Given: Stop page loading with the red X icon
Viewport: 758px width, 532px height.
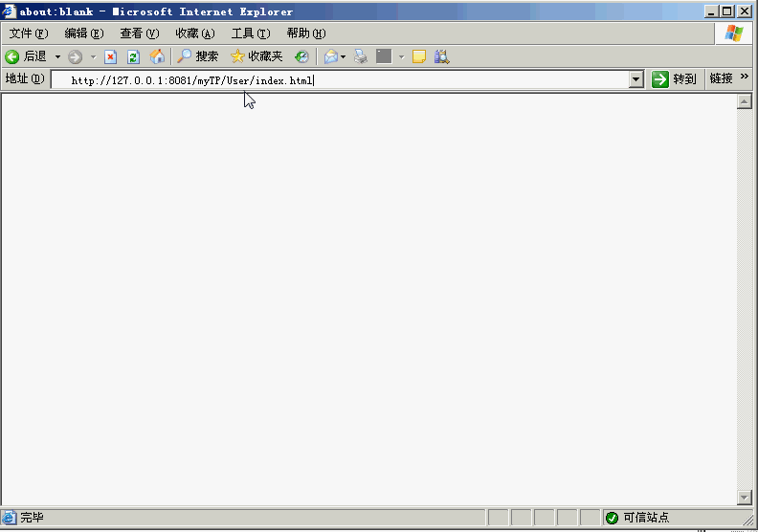Looking at the screenshot, I should click(x=111, y=57).
